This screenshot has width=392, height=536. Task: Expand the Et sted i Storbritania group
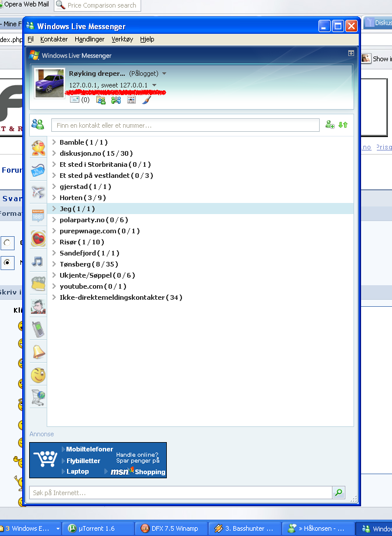point(54,164)
